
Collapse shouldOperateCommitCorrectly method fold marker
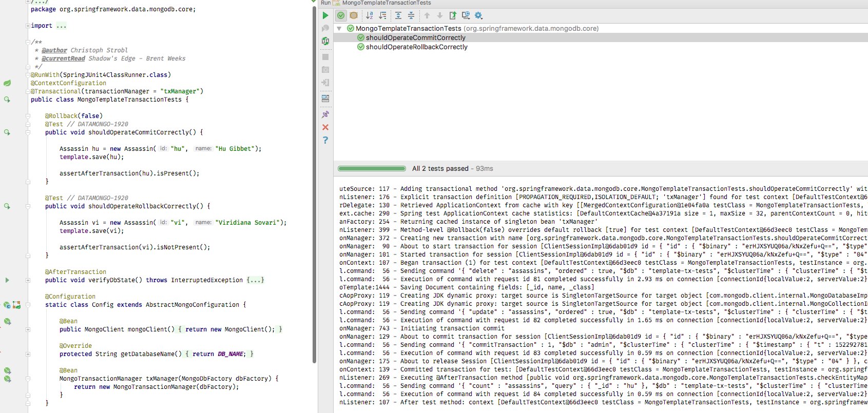point(28,132)
